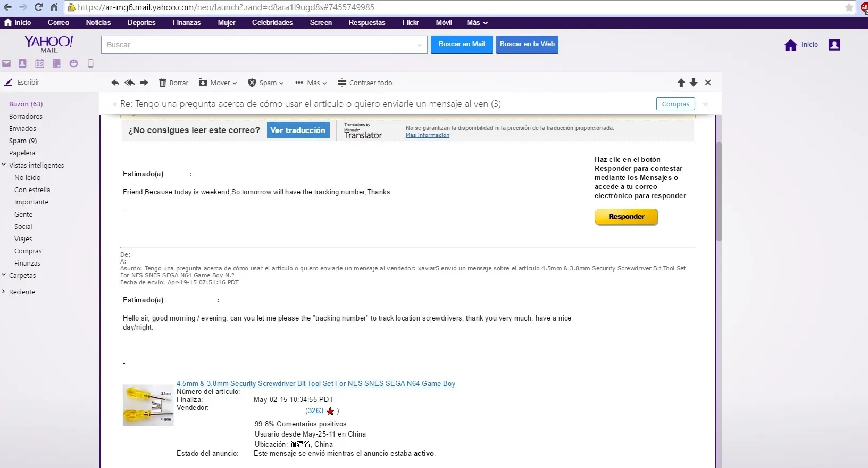Screen dimensions: 868x468
Task: Collapse the Vistas inteligentes section
Action: click(x=4, y=165)
